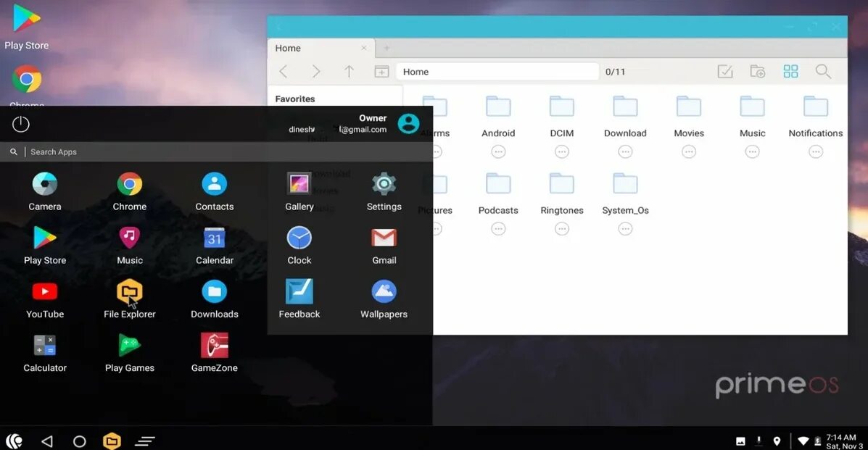Open the Download folder
Screen dimensions: 868x450
(x=625, y=116)
